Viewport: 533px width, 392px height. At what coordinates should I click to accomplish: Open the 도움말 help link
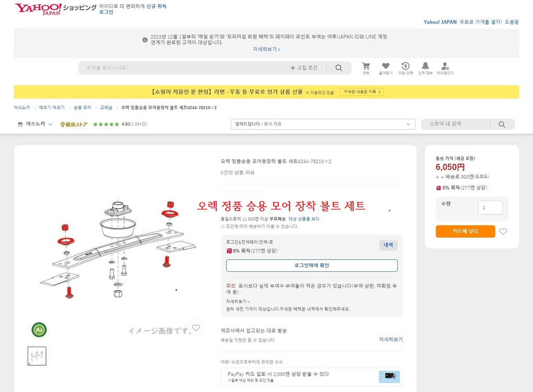pyautogui.click(x=512, y=22)
